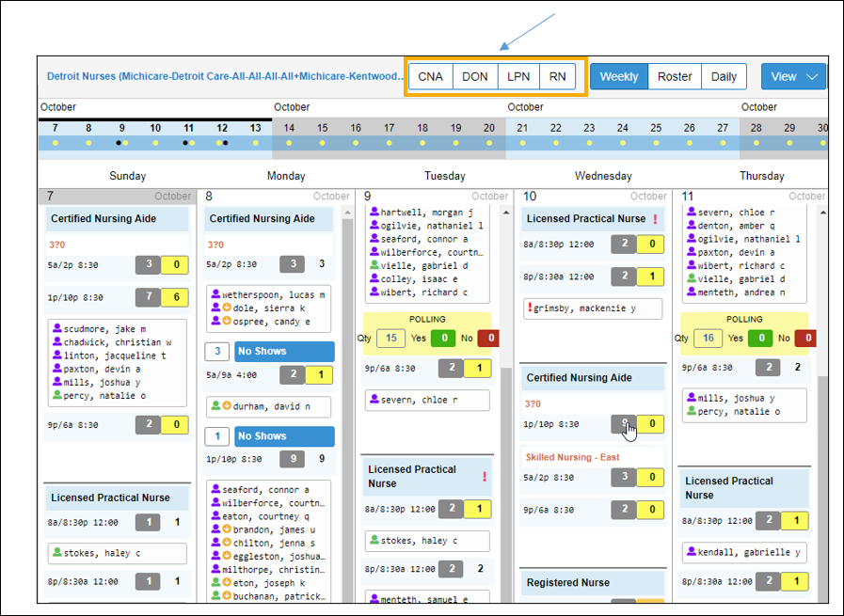The height and width of the screenshot is (616, 844).
Task: Click purple person icon beside denton, amber q
Action: [x=692, y=225]
